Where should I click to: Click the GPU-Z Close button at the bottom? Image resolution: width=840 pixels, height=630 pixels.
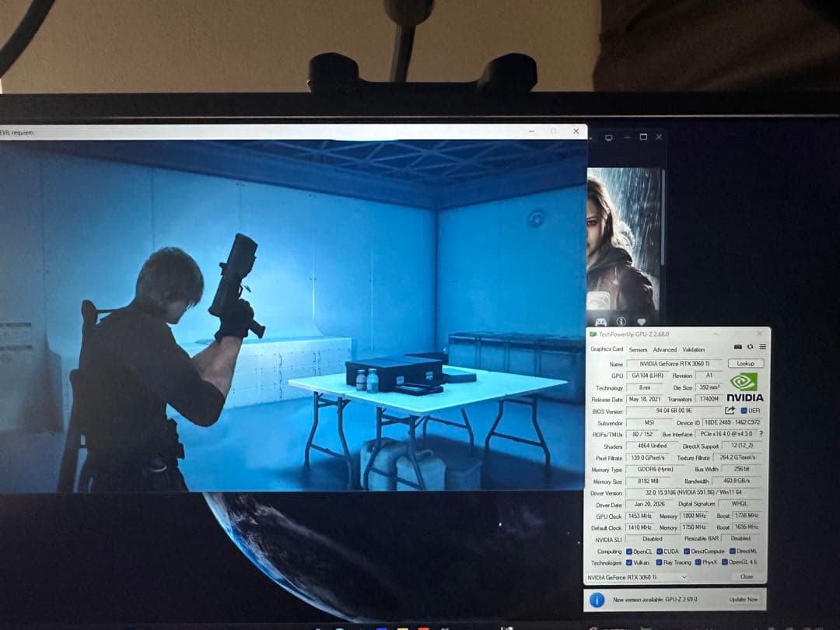(x=746, y=577)
